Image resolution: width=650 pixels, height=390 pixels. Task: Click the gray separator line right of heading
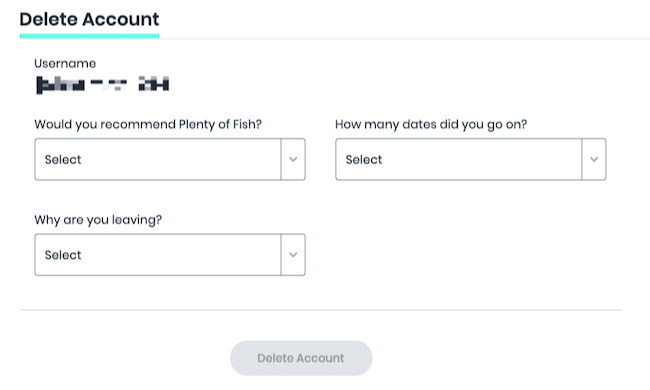pyautogui.click(x=405, y=39)
